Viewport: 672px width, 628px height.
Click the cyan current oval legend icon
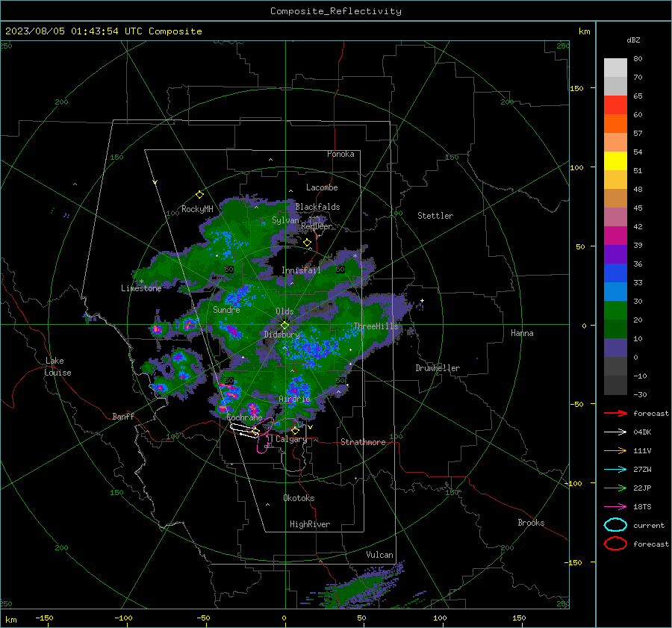tap(615, 525)
